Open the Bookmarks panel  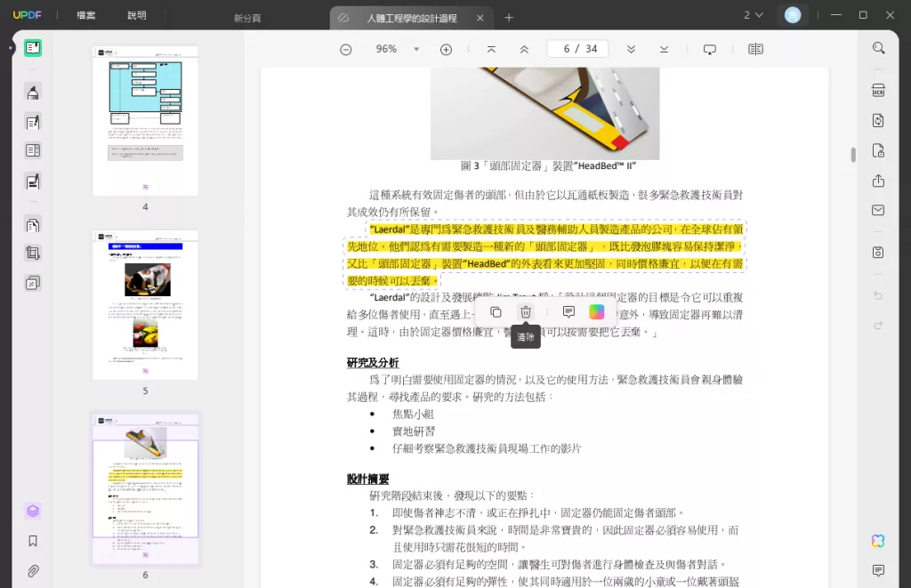point(33,541)
